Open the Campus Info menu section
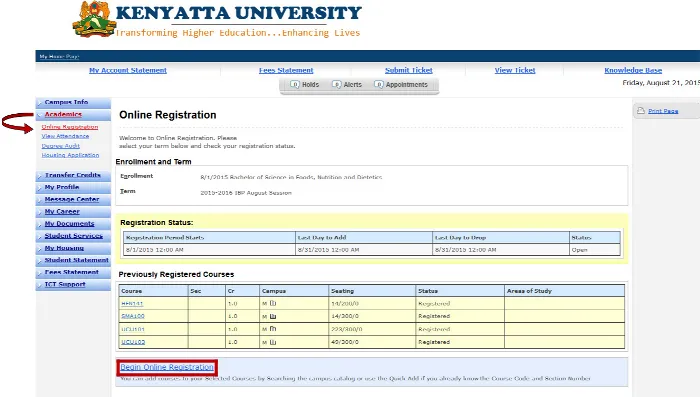The height and width of the screenshot is (397, 700). (66, 102)
